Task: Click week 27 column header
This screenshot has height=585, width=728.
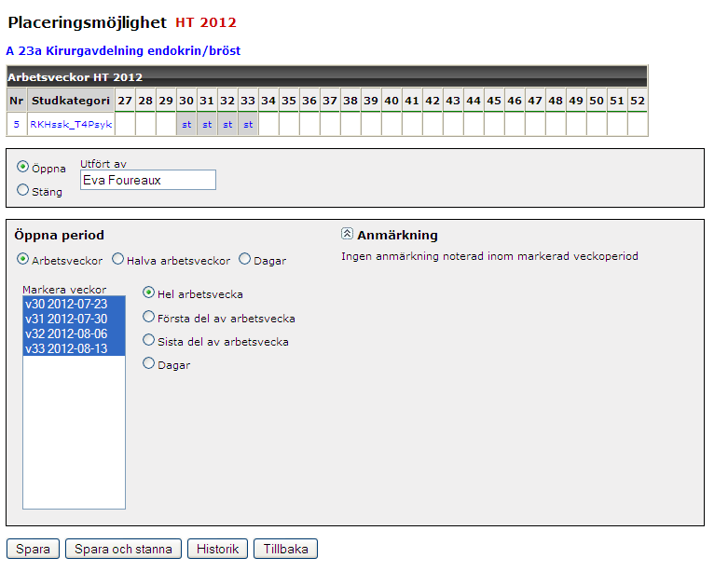Action: pyautogui.click(x=125, y=101)
